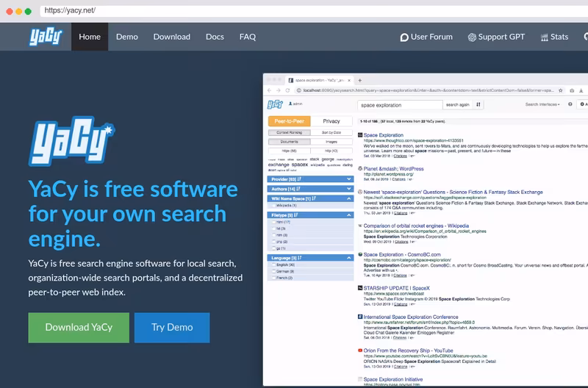Click the Support GPT swirl icon

coord(472,37)
